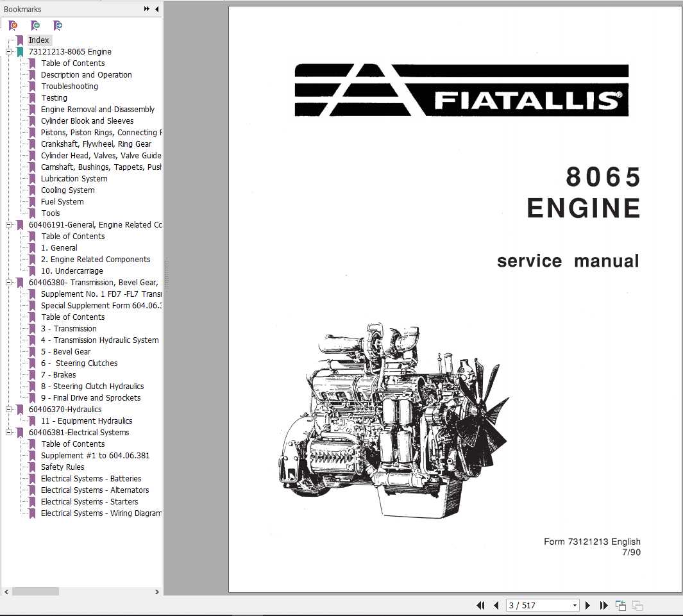Open 9 - Final Drive and Sprockets bookmark

(x=90, y=398)
